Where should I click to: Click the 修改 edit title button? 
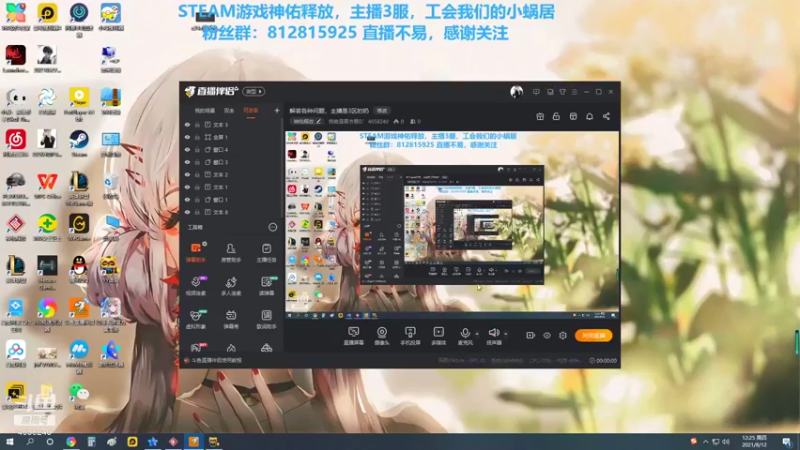pyautogui.click(x=382, y=110)
